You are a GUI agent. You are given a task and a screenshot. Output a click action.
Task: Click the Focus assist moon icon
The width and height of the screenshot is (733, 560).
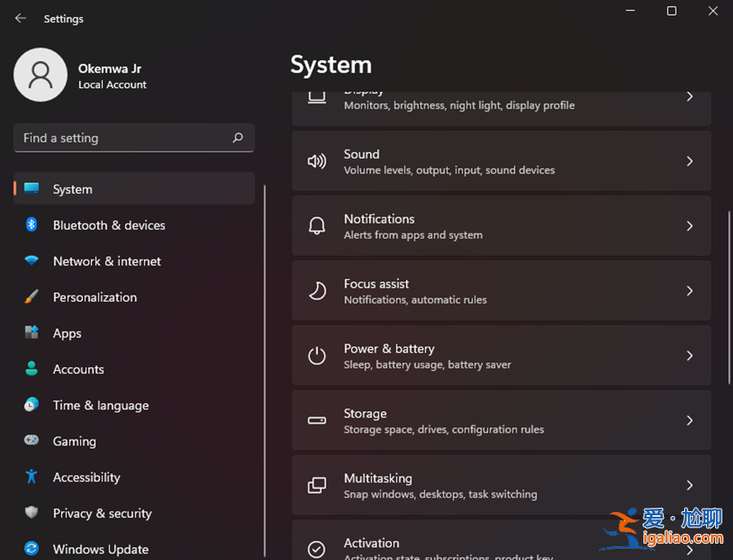click(317, 290)
